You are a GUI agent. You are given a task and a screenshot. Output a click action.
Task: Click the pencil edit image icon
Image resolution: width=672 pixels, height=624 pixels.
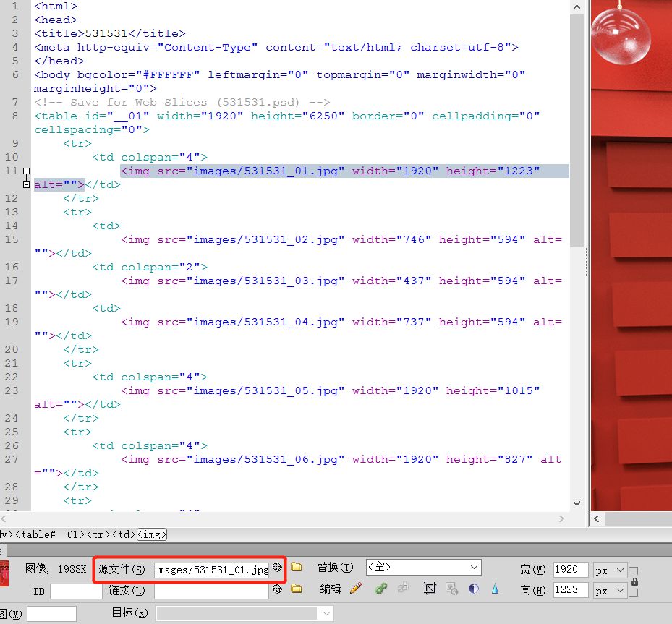[x=356, y=589]
